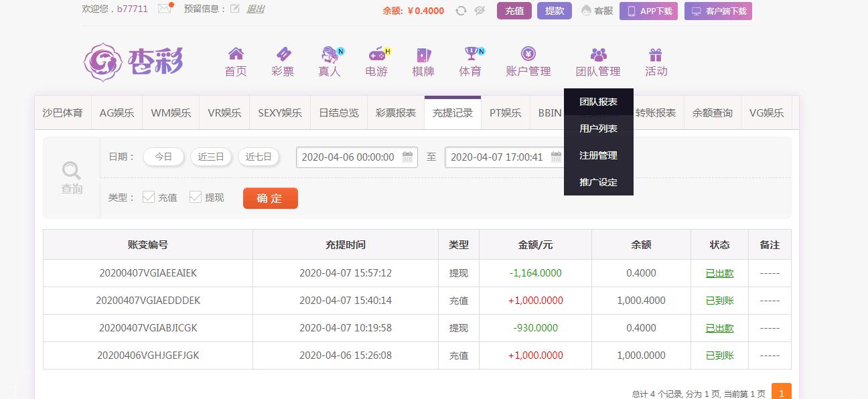Open 账户管理 yen coin icon
Viewport: 868px width, 399px height.
pos(528,54)
